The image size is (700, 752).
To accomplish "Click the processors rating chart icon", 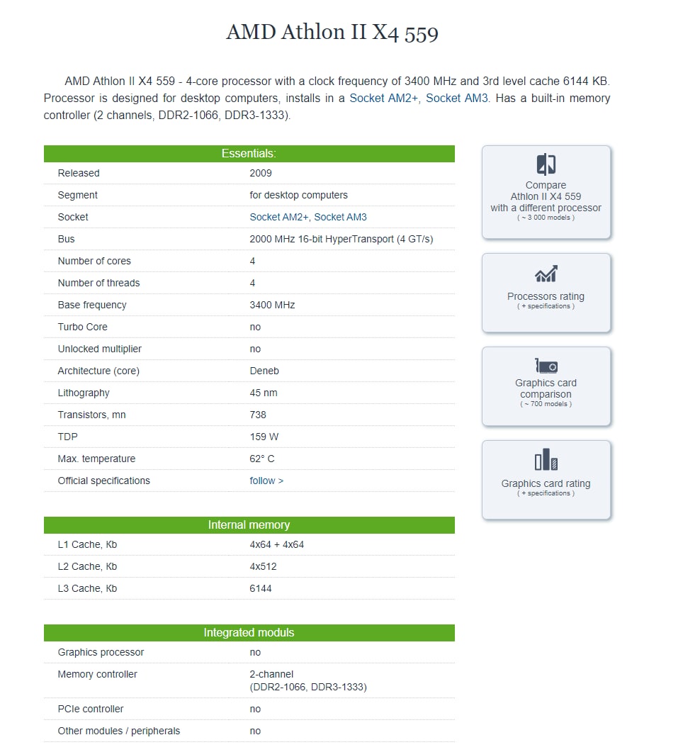I will point(546,274).
